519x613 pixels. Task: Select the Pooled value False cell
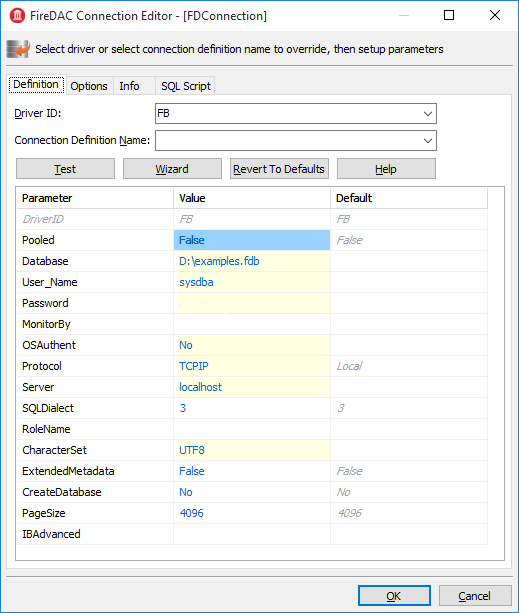[252, 240]
